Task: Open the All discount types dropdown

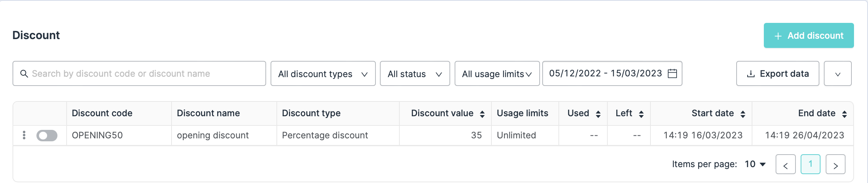Action: pyautogui.click(x=323, y=74)
